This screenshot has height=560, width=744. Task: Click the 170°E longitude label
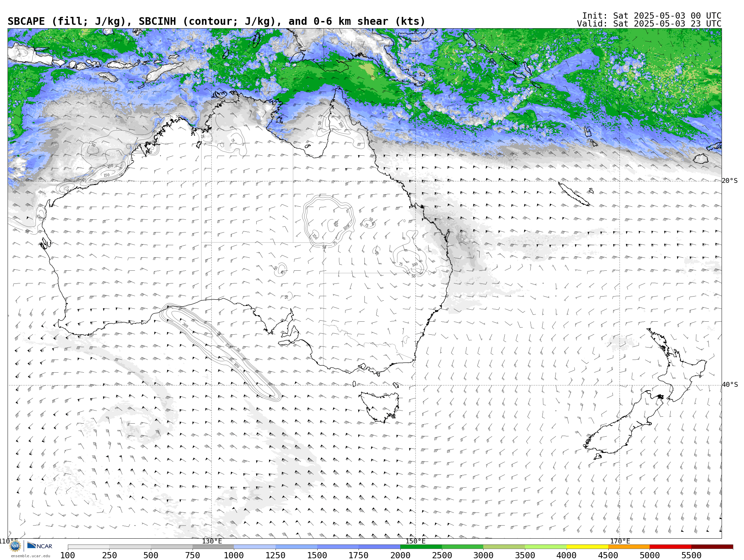(x=620, y=541)
